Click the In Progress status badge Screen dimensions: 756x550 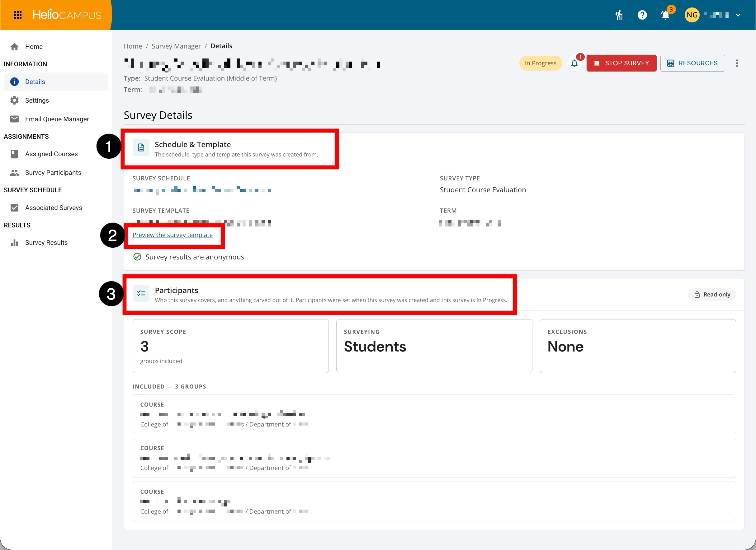[540, 63]
